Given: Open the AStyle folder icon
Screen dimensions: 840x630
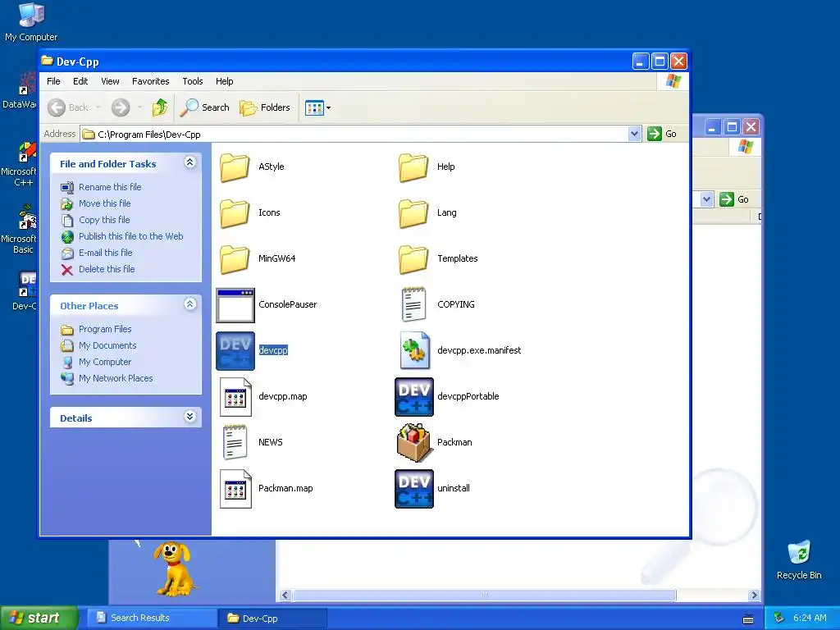Looking at the screenshot, I should 235,167.
